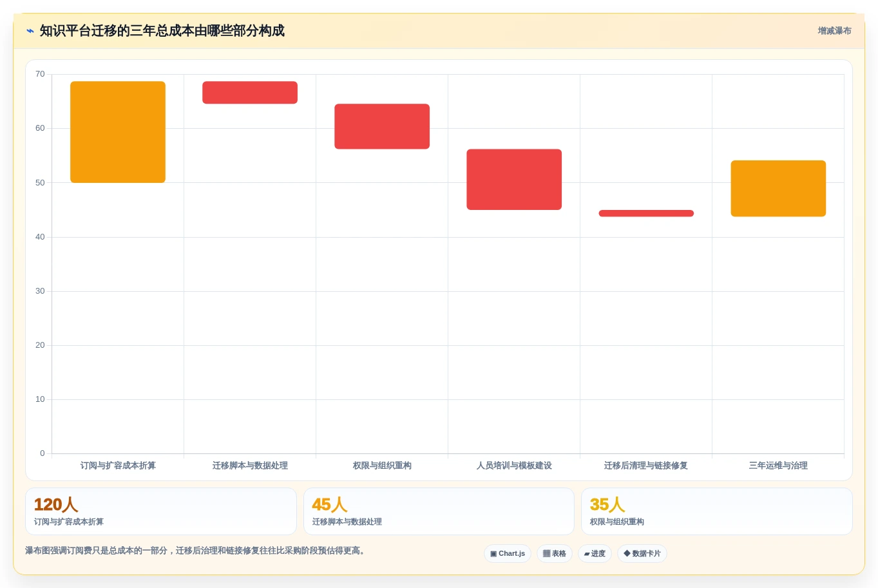
Task: Click the chart title about 知识平台迁移
Action: pyautogui.click(x=162, y=31)
